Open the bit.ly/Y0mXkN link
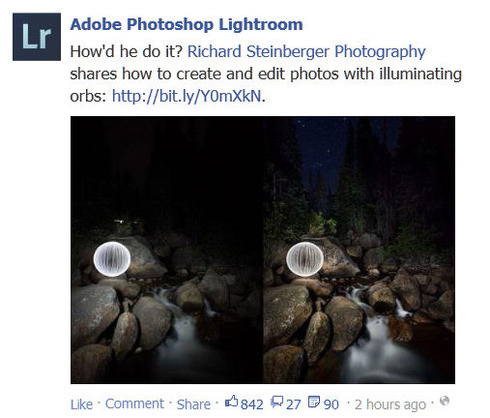Viewport: 490px width, 418px height. pyautogui.click(x=186, y=96)
